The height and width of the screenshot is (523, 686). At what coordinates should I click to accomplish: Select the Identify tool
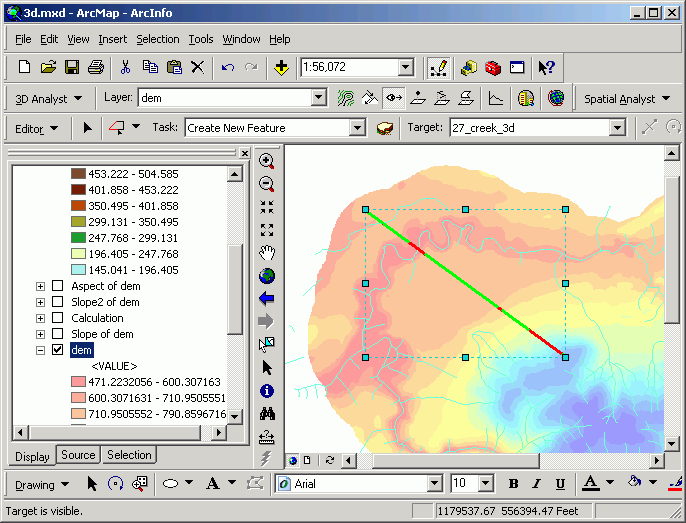pyautogui.click(x=267, y=391)
